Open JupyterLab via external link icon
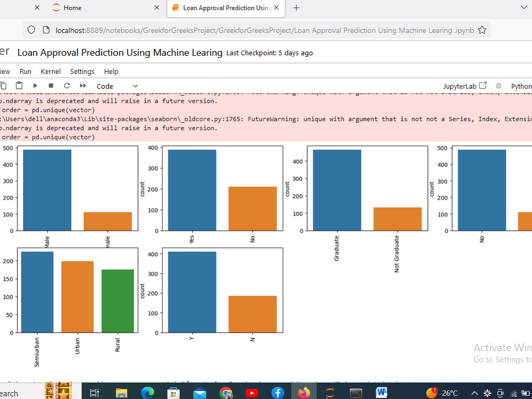Screen dimensions: 532x399 point(481,85)
